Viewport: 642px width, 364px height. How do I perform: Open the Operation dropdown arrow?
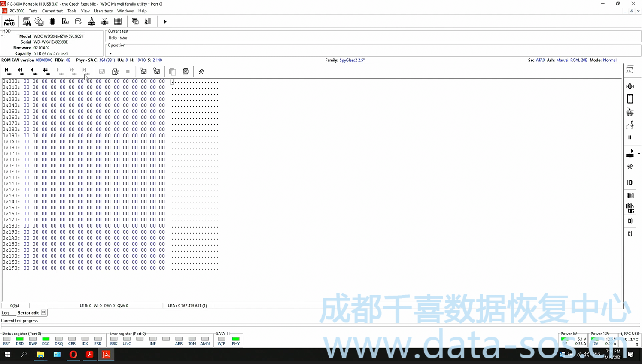(x=110, y=54)
